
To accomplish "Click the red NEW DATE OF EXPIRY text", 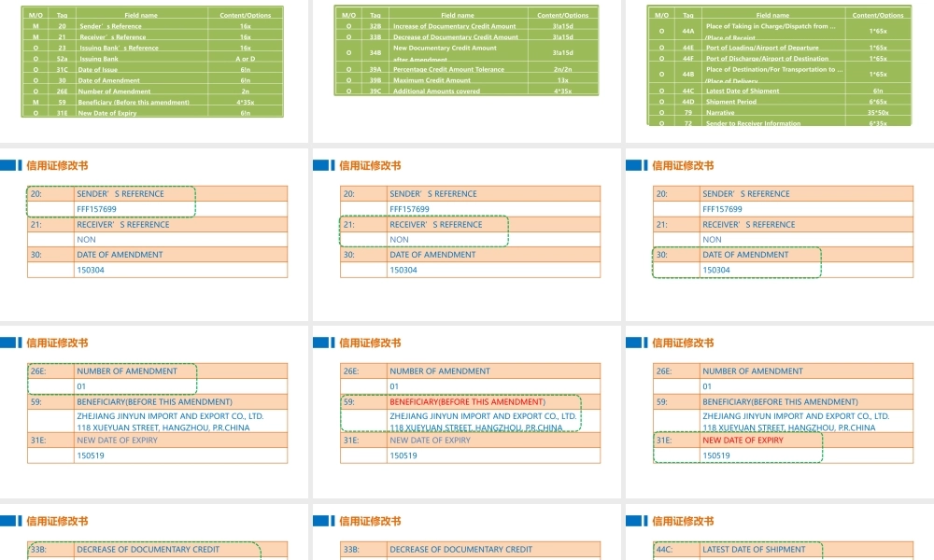I will pyautogui.click(x=743, y=440).
